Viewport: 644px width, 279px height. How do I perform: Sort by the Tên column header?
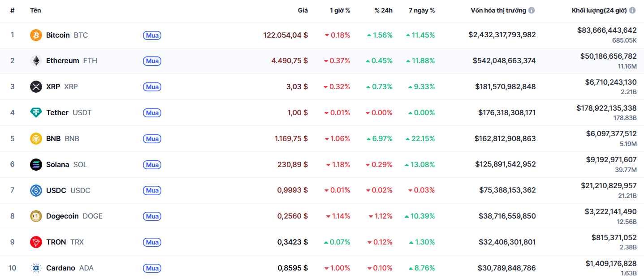tap(35, 10)
